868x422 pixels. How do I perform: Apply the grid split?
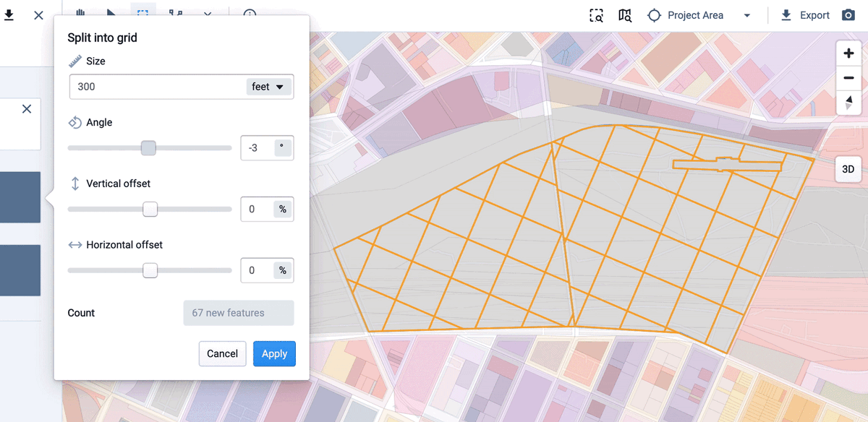coord(274,354)
